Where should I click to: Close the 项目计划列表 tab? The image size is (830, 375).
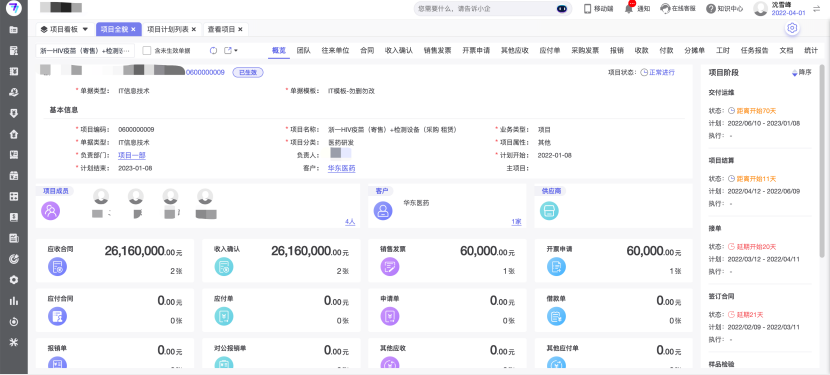click(x=194, y=29)
